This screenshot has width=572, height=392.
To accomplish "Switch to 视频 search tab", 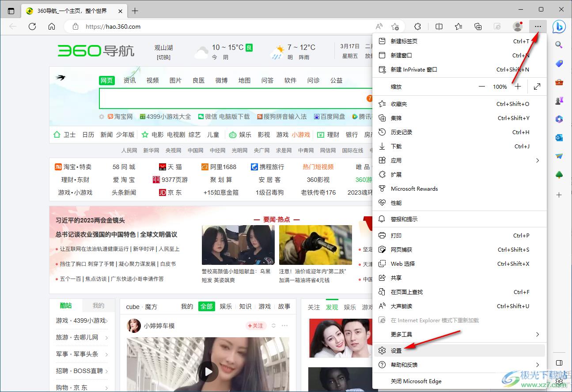I will pos(152,80).
